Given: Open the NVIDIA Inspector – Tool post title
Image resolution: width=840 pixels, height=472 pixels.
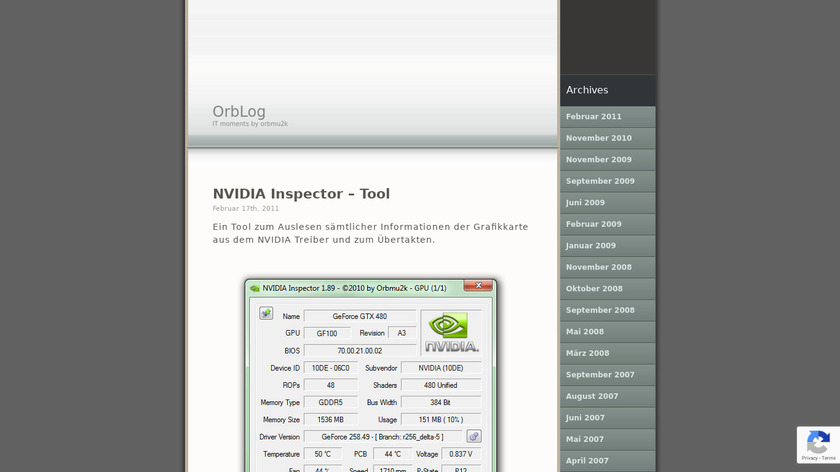Looking at the screenshot, I should 301,193.
